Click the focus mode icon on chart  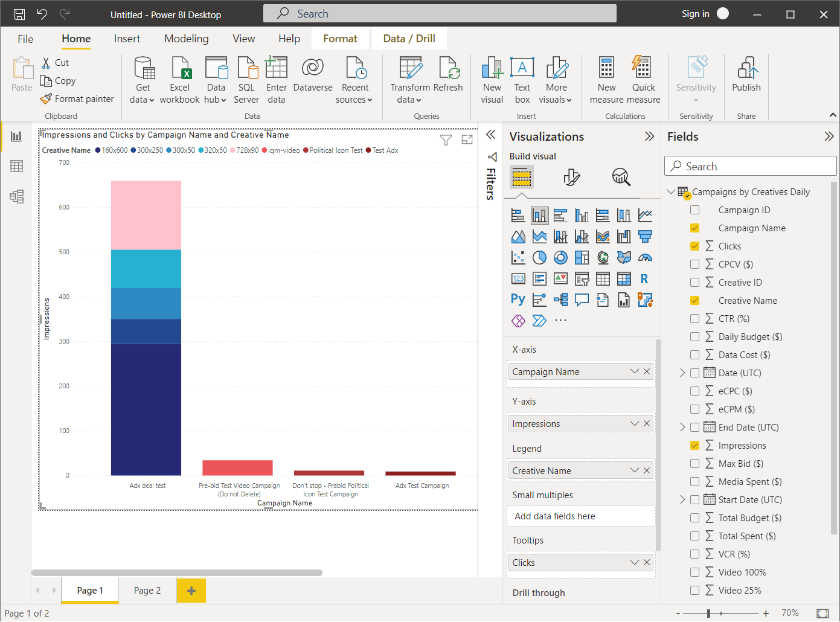(467, 140)
